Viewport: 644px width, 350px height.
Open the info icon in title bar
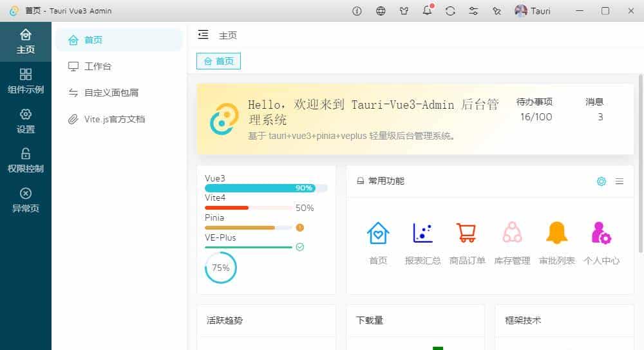pyautogui.click(x=357, y=11)
